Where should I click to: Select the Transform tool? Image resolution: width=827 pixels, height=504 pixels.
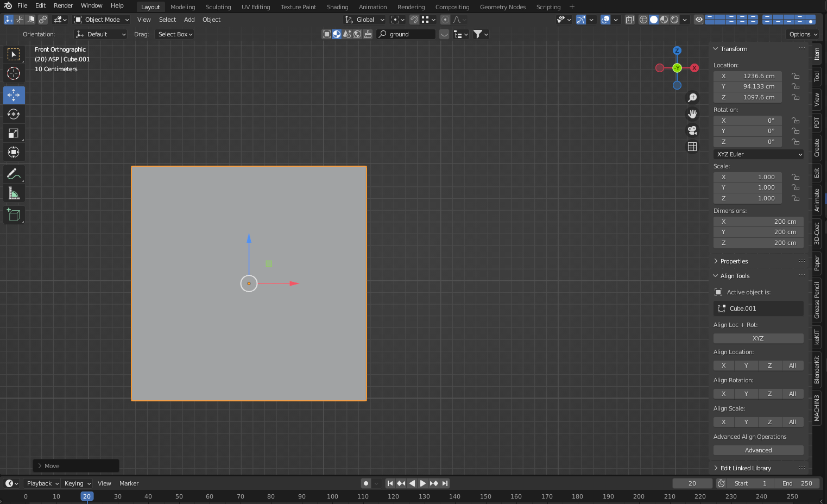pyautogui.click(x=14, y=152)
